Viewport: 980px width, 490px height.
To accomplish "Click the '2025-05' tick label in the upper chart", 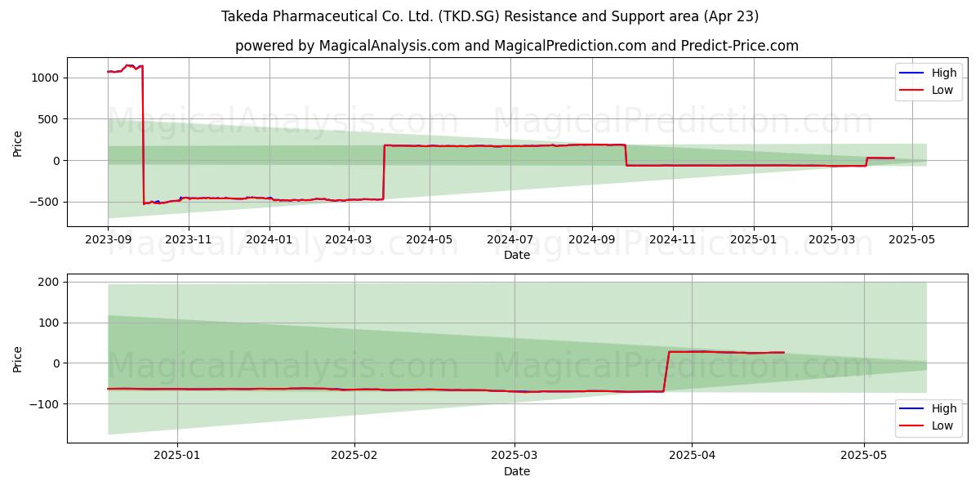I will 913,238.
